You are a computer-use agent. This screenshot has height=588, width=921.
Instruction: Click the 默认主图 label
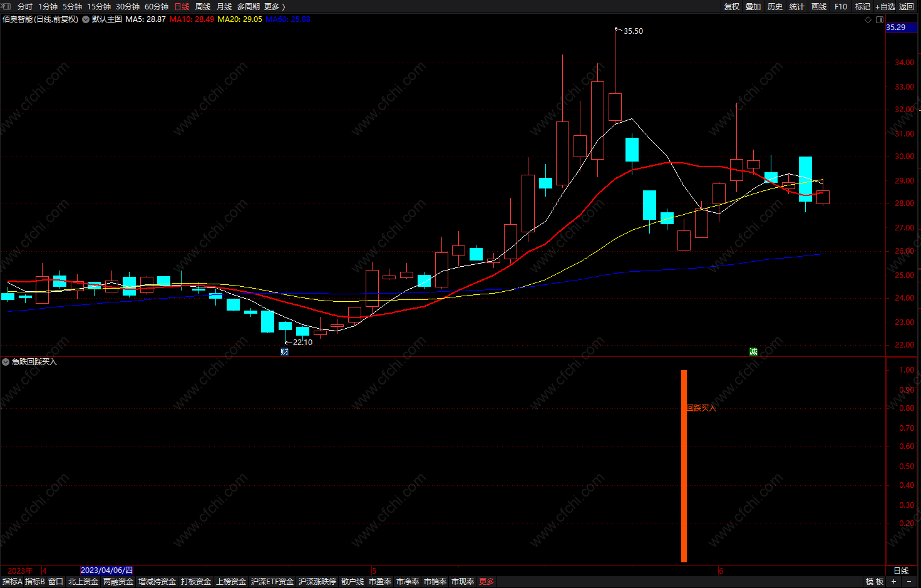(x=107, y=19)
